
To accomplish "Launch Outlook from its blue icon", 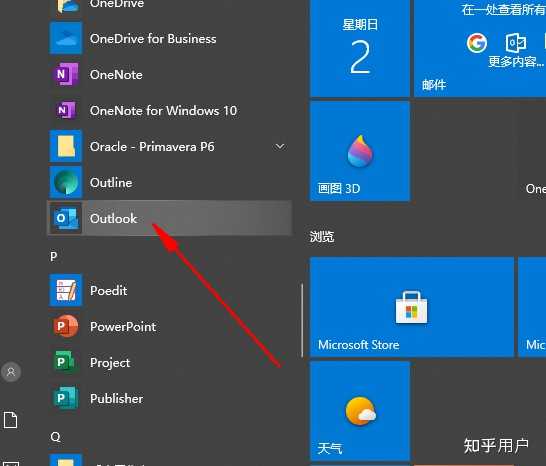I will click(65, 218).
